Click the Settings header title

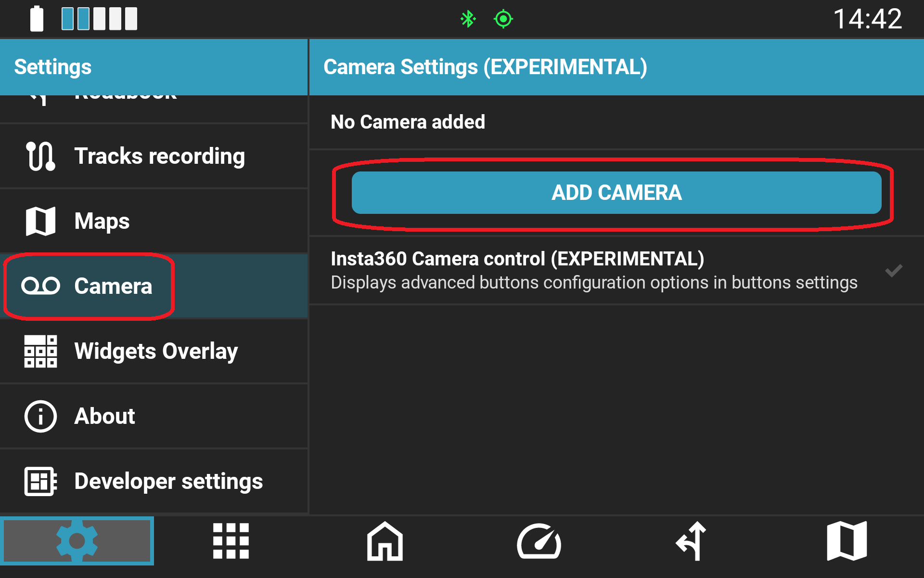(x=53, y=67)
